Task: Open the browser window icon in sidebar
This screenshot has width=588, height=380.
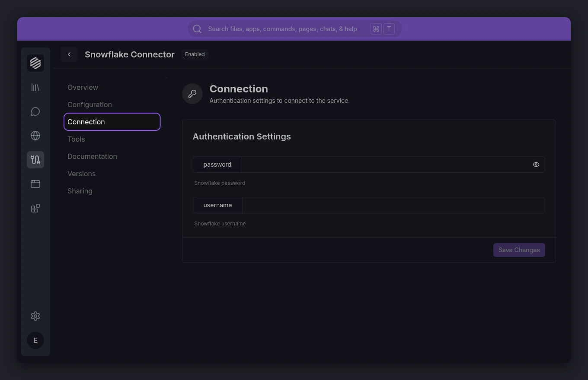Action: click(35, 184)
